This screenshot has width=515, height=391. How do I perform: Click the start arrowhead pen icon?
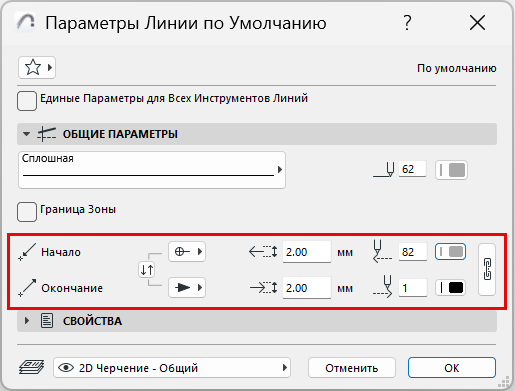click(382, 251)
